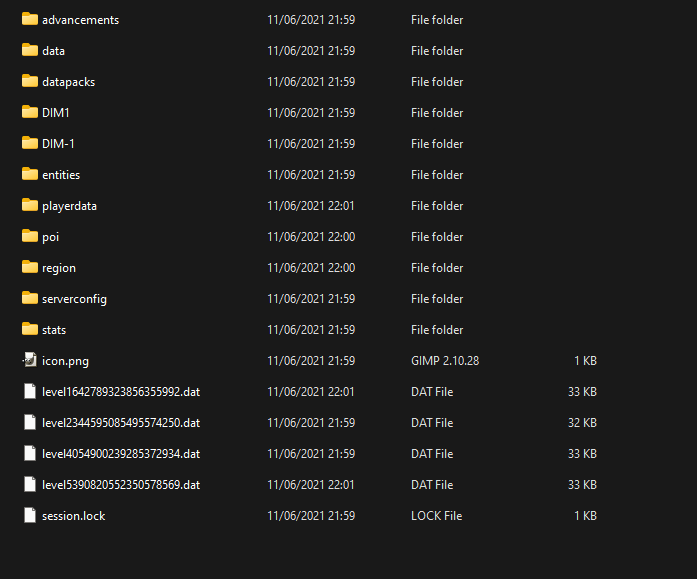Click the stats folder icon

pyautogui.click(x=29, y=330)
